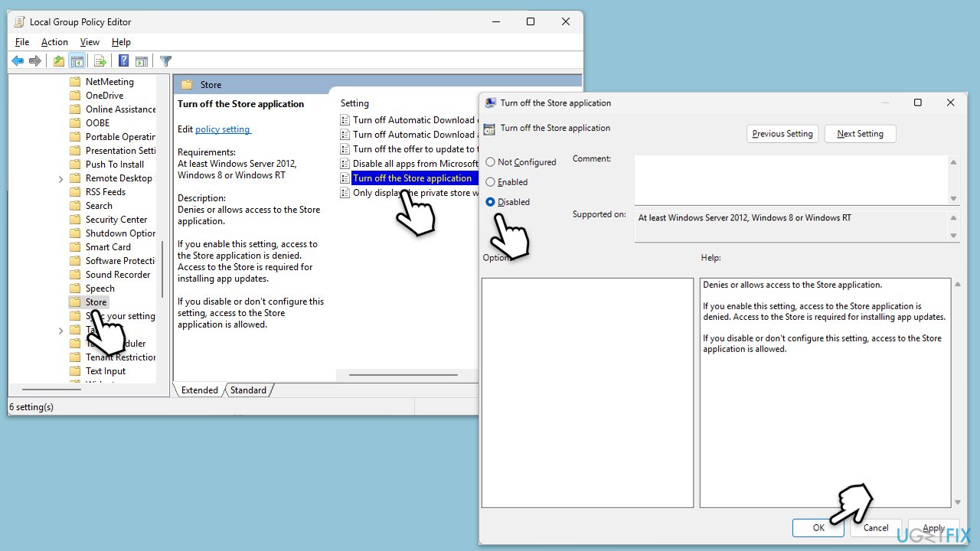Open the View menu
This screenshot has height=551, width=980.
coord(90,42)
